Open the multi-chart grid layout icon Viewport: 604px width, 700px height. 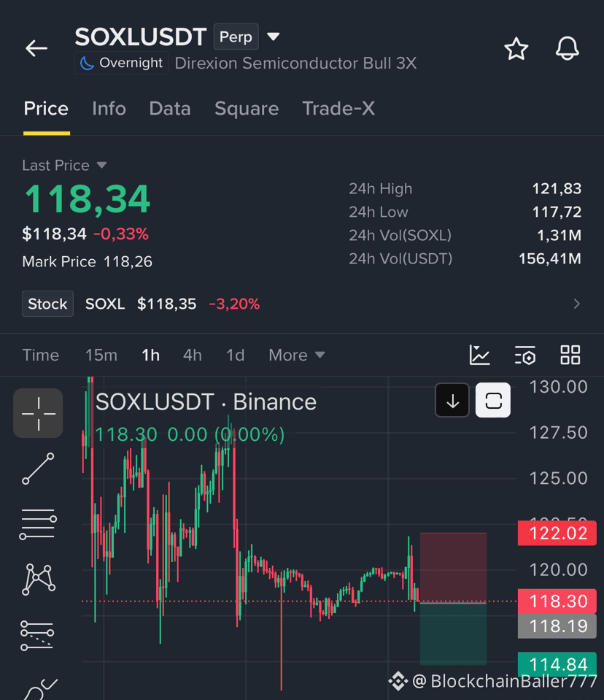(x=570, y=355)
